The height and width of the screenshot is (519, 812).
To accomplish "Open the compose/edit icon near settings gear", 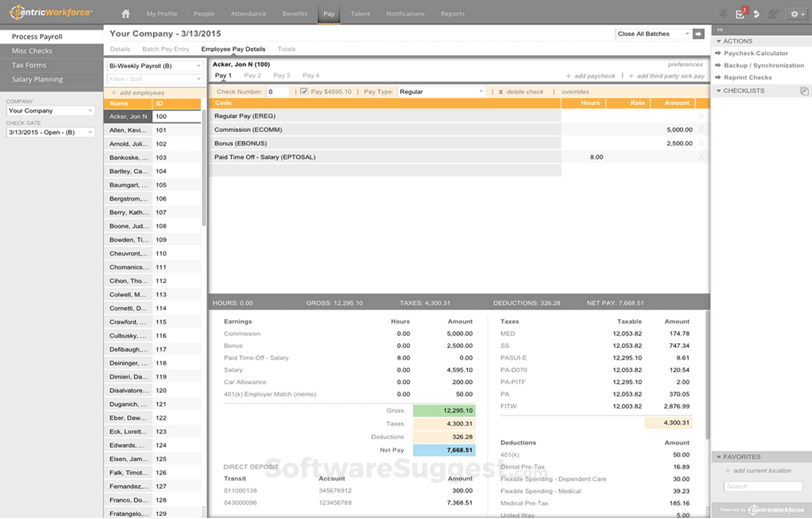I will [x=774, y=14].
